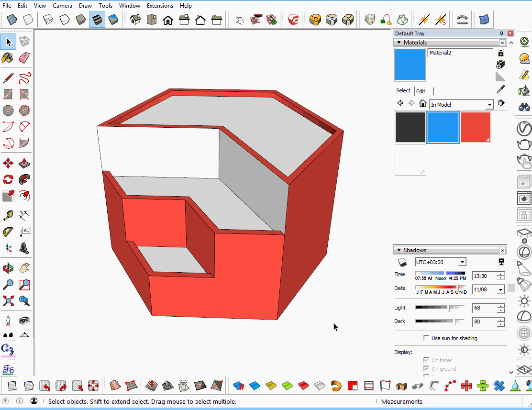Select the red material swatch
The image size is (532, 410).
point(476,127)
